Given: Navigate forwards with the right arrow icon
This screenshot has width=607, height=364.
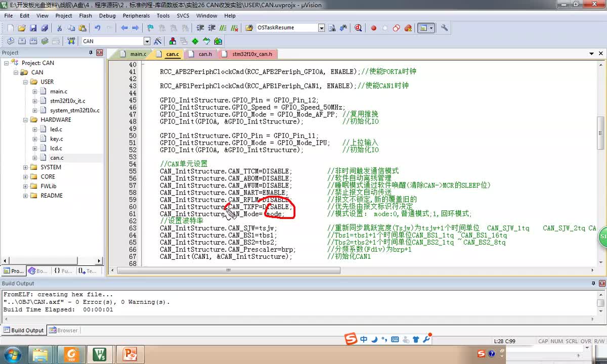Looking at the screenshot, I should (x=136, y=28).
